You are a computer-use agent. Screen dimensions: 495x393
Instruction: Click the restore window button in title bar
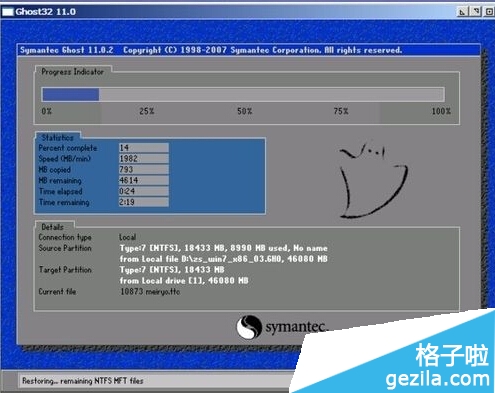tap(476, 12)
